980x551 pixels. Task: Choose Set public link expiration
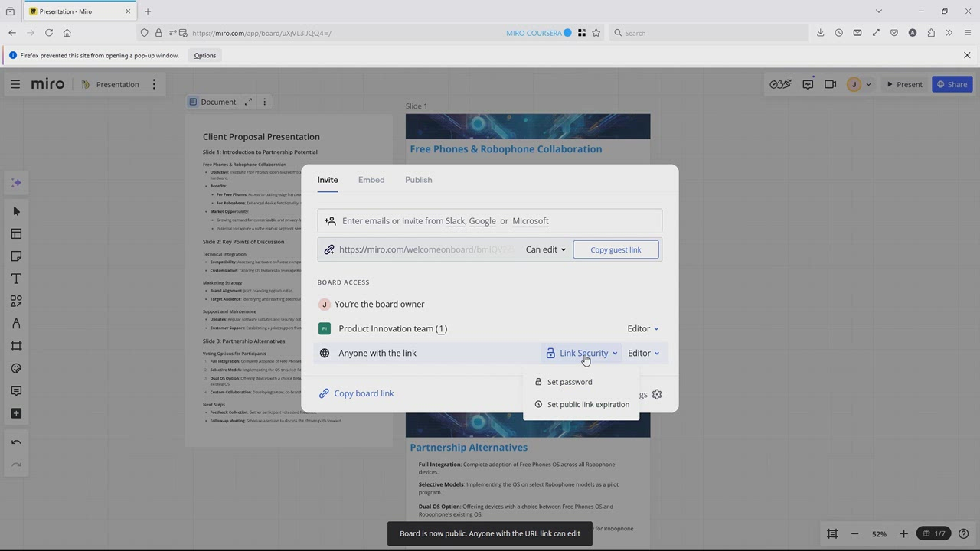[x=581, y=404]
